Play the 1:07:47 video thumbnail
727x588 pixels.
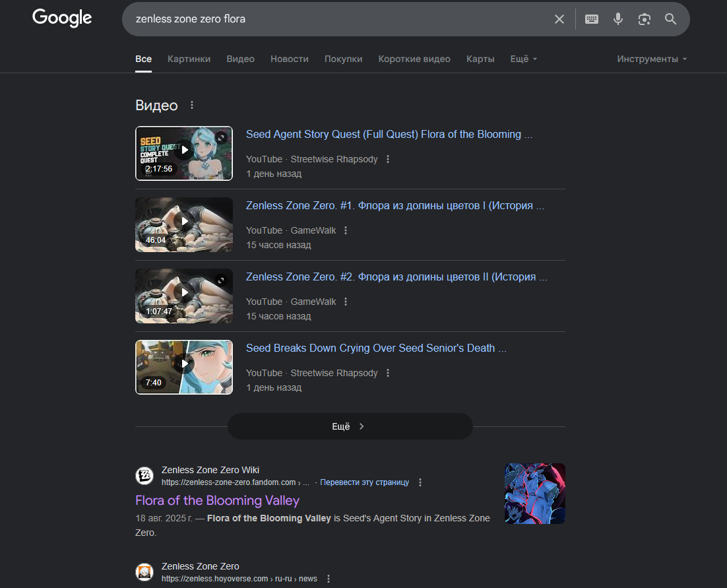[x=184, y=296]
